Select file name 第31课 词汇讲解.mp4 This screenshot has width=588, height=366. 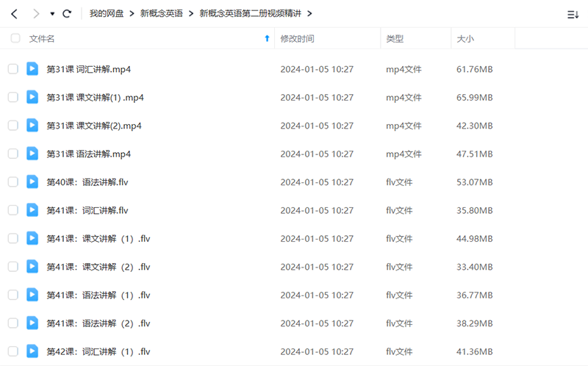(x=88, y=69)
